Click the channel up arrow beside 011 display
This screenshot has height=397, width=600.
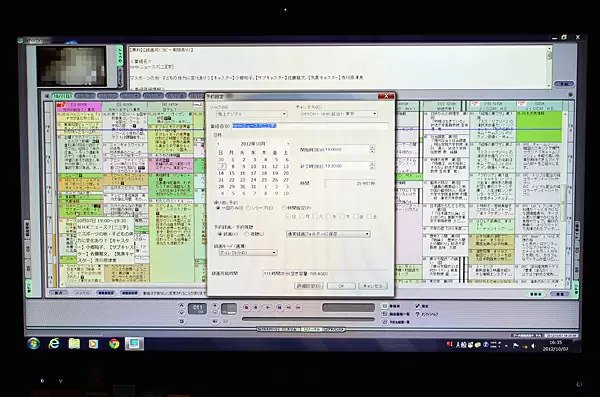[182, 305]
